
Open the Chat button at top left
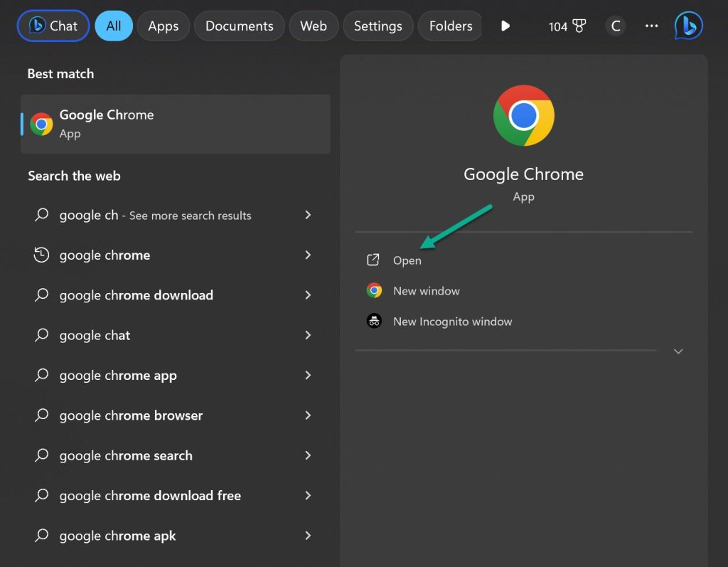53,26
